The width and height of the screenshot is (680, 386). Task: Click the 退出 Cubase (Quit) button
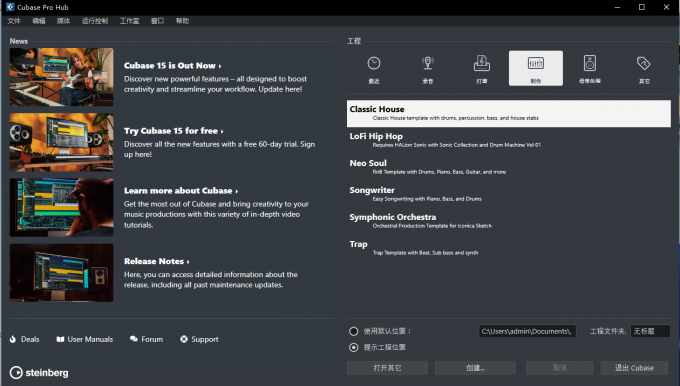(x=634, y=368)
